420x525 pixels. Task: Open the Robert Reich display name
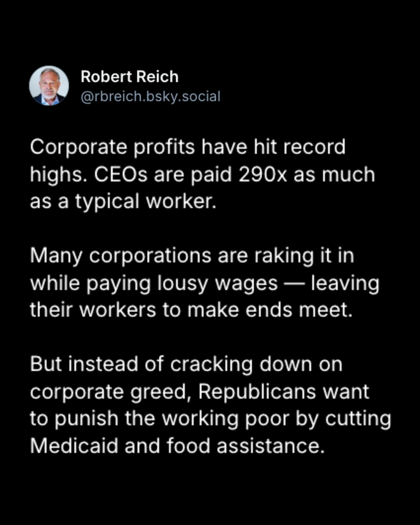pos(129,77)
